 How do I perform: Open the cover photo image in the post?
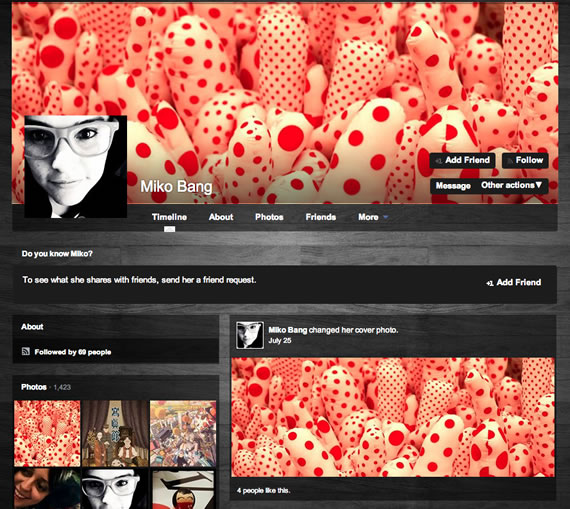[x=393, y=417]
